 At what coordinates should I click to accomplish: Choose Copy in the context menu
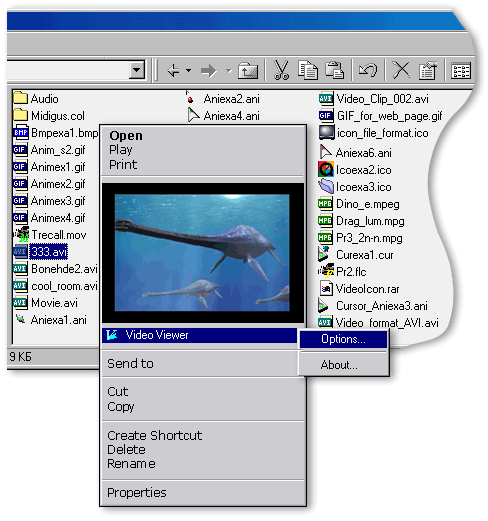pyautogui.click(x=121, y=407)
